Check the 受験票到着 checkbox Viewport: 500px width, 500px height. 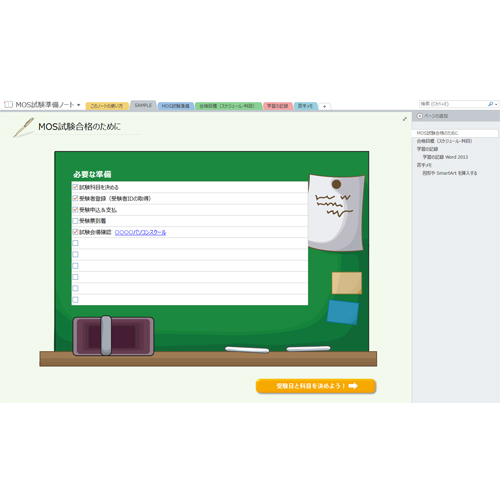[x=75, y=221]
